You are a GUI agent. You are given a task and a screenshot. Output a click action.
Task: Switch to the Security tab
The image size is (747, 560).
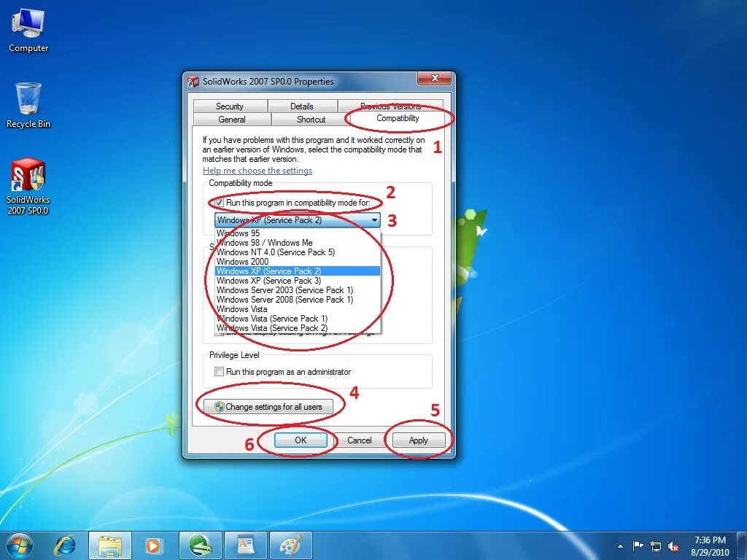pyautogui.click(x=230, y=106)
